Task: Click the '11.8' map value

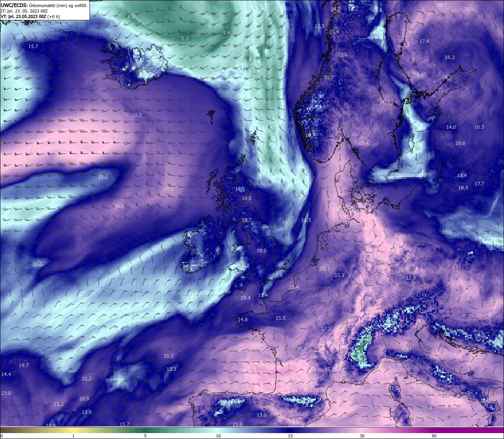Action: 447,232
